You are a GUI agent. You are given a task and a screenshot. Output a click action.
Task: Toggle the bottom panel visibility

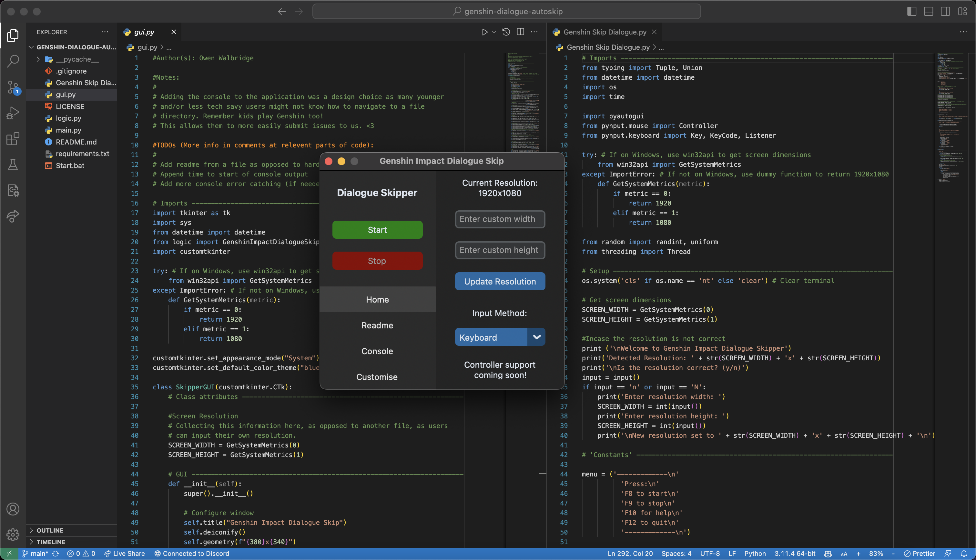(x=929, y=11)
